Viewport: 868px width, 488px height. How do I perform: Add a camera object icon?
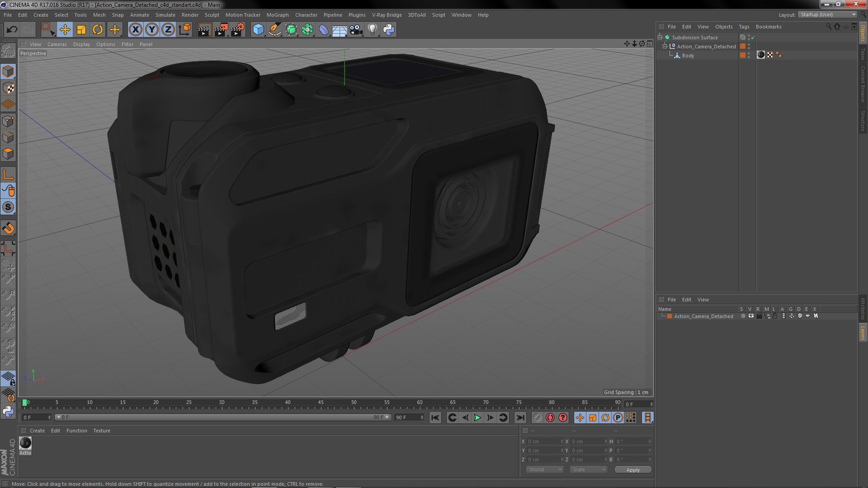356,30
